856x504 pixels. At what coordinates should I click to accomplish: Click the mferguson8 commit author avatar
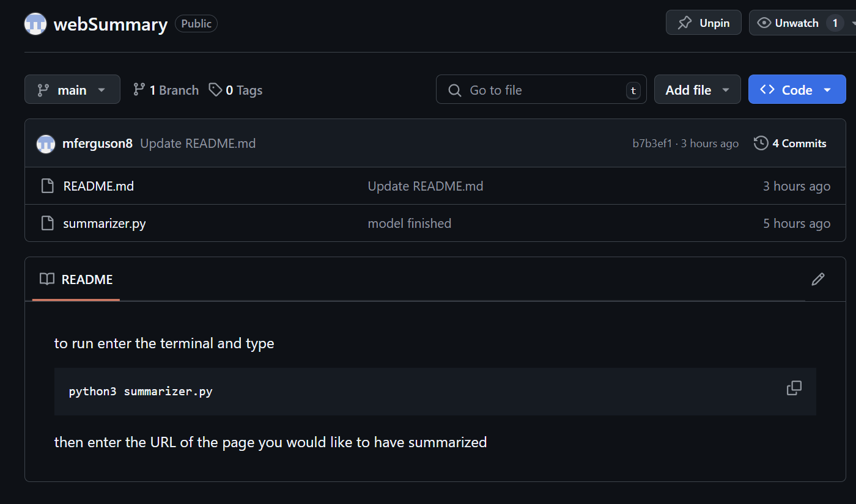pyautogui.click(x=46, y=144)
